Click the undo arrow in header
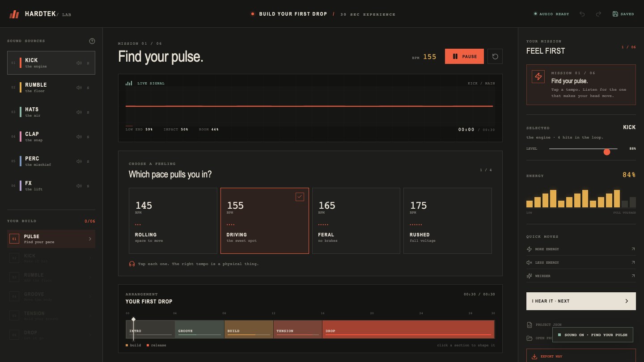Screen dimensions: 644x362 582,14
